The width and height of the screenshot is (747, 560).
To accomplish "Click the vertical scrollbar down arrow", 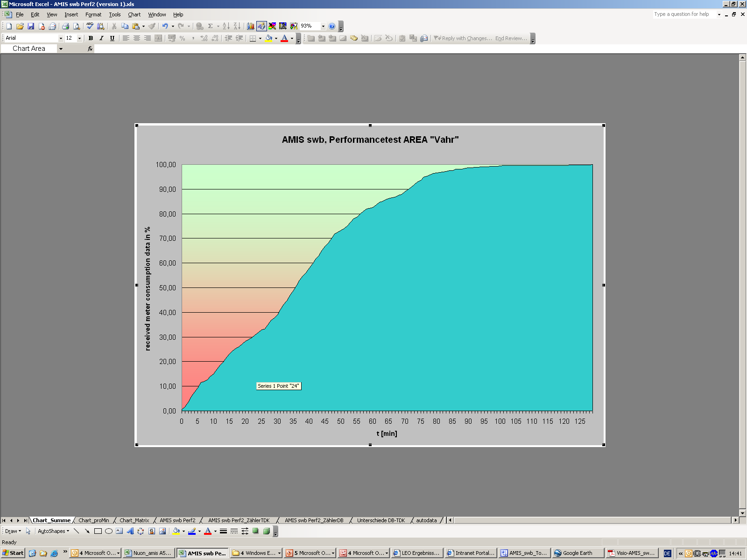I will (x=742, y=512).
